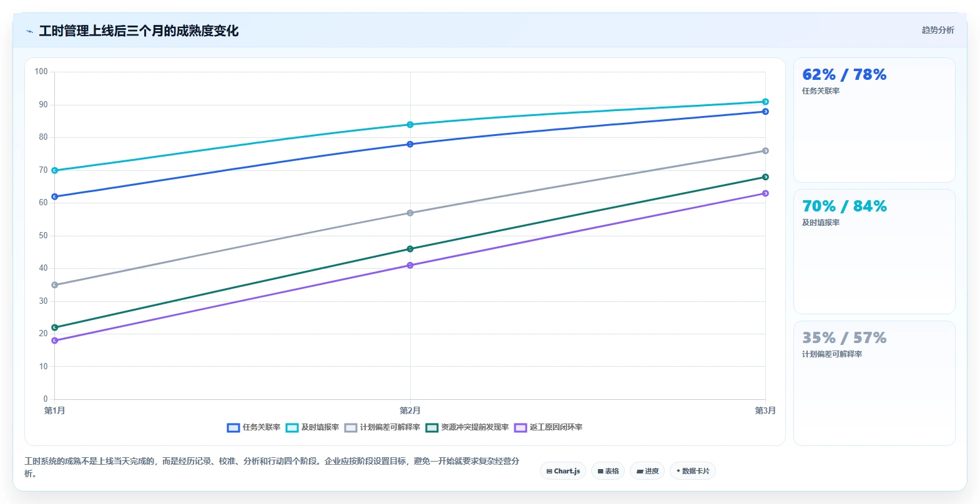Click the description paragraph starting 工时系统的成熟
Image resolution: width=980 pixels, height=504 pixels.
(272, 467)
